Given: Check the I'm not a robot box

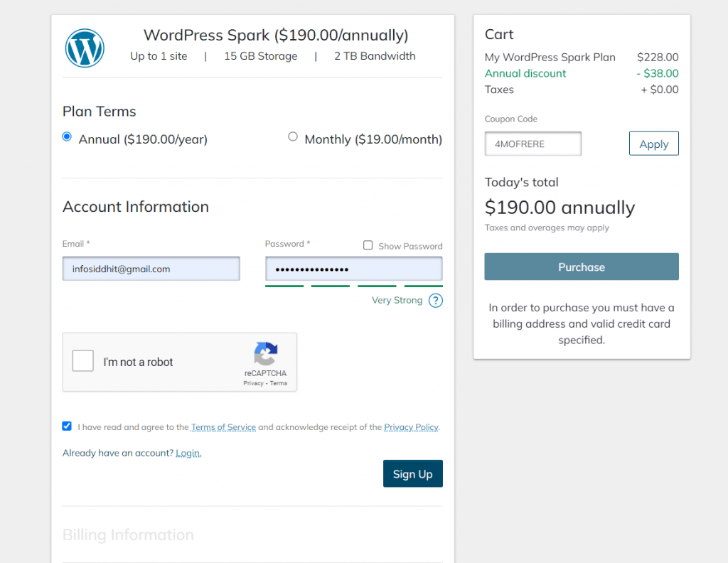Looking at the screenshot, I should coord(83,361).
